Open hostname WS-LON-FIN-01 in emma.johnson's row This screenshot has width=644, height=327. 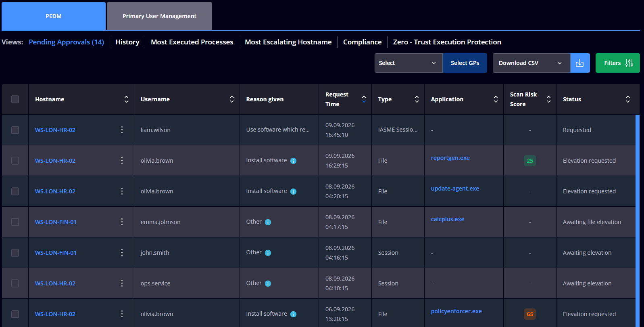[x=56, y=222]
